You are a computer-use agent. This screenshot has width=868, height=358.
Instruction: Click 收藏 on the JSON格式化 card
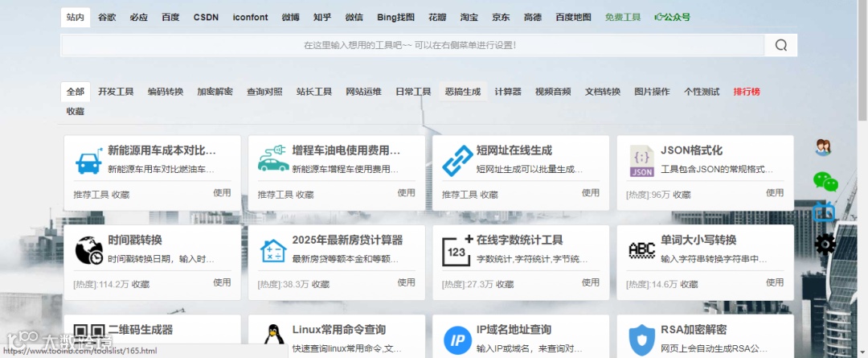point(682,195)
